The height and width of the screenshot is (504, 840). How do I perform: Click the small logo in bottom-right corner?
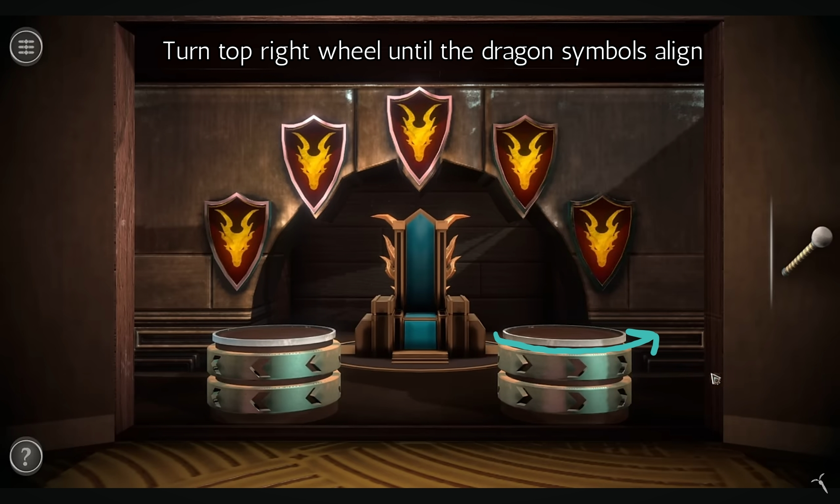click(819, 482)
